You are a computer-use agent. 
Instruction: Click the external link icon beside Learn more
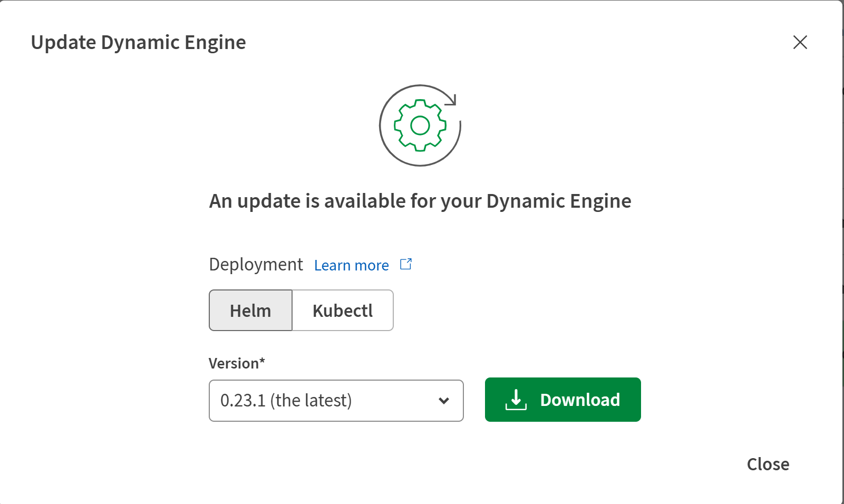tap(406, 264)
